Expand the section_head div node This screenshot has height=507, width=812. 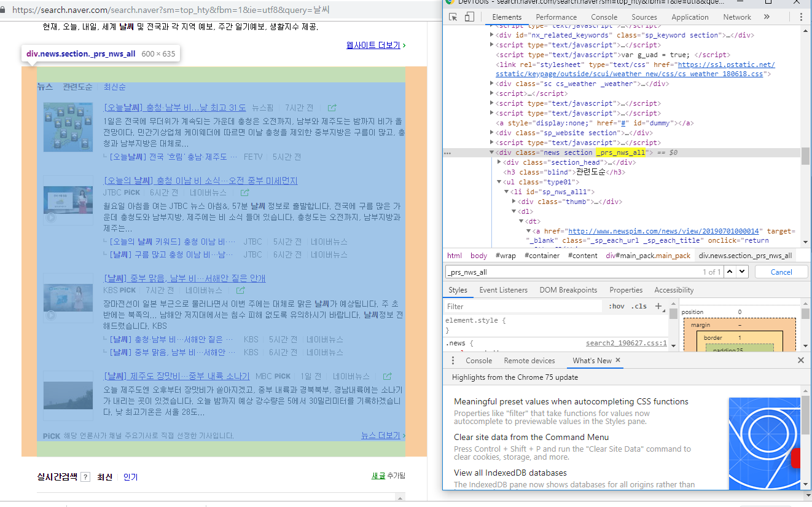[x=499, y=162]
